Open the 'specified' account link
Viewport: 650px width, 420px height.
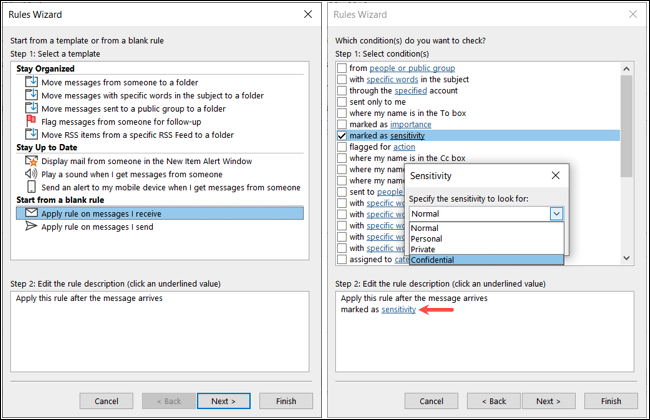point(410,90)
